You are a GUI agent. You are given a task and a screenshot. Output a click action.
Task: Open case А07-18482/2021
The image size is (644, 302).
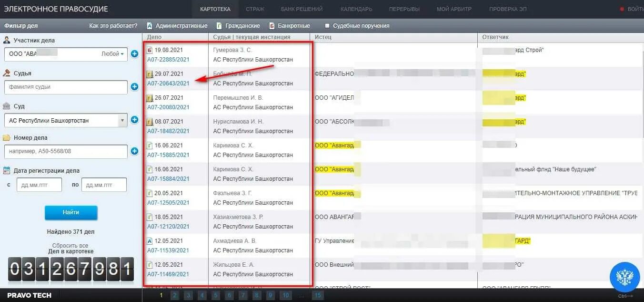(168, 131)
